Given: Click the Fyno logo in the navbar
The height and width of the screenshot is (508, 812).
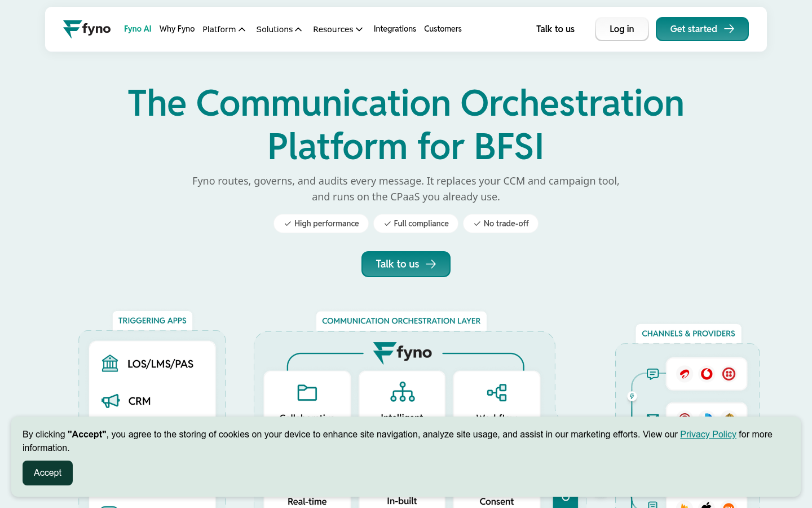Looking at the screenshot, I should [87, 29].
